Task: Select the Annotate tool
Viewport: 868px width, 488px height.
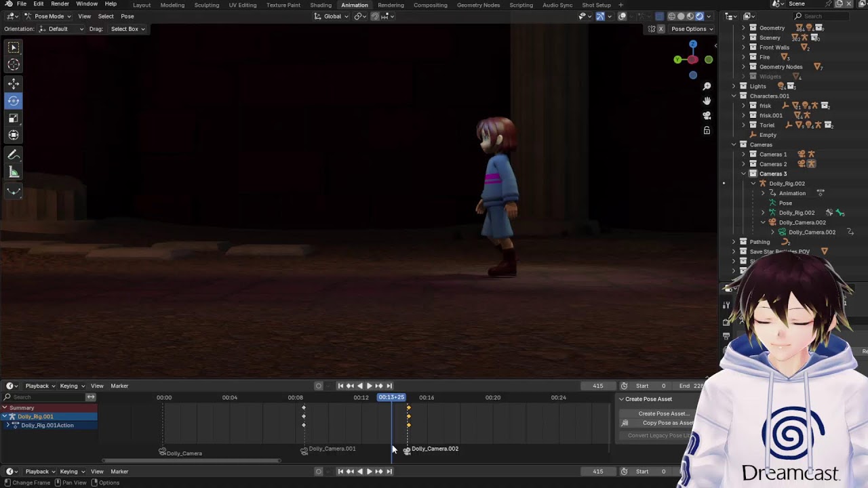Action: [x=14, y=155]
